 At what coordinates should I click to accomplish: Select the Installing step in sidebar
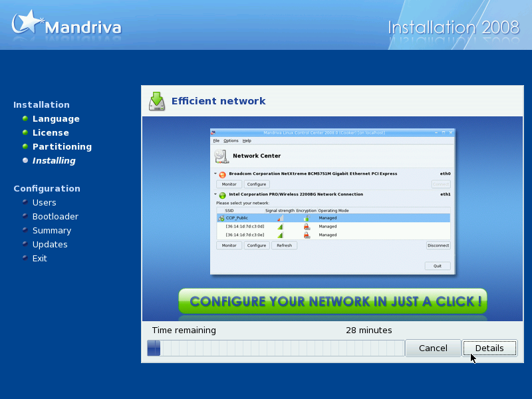point(54,160)
